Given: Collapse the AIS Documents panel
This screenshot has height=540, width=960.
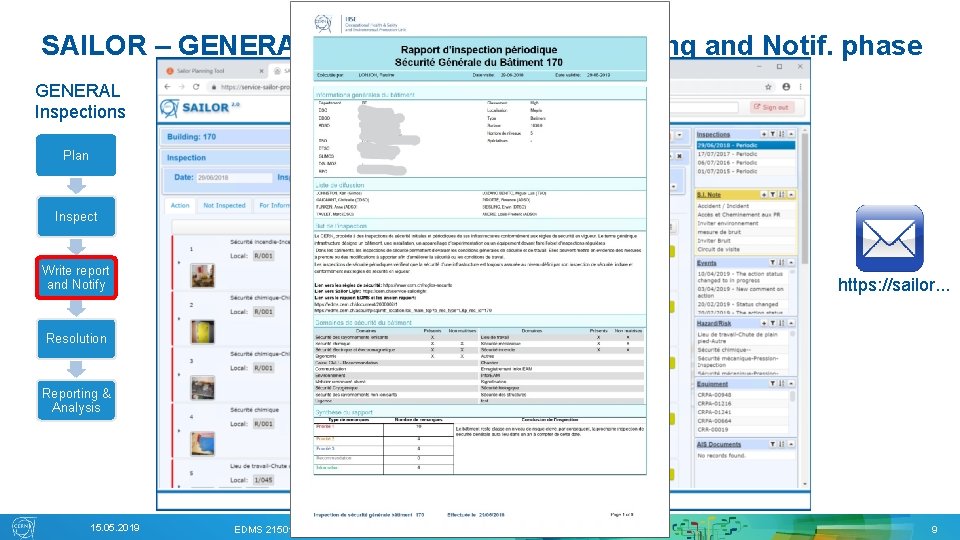Looking at the screenshot, I should [x=791, y=444].
